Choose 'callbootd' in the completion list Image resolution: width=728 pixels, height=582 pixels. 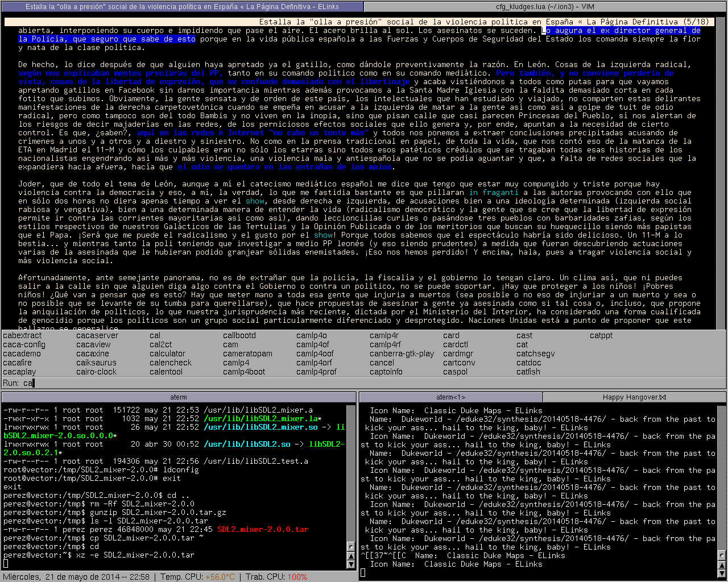(x=239, y=335)
